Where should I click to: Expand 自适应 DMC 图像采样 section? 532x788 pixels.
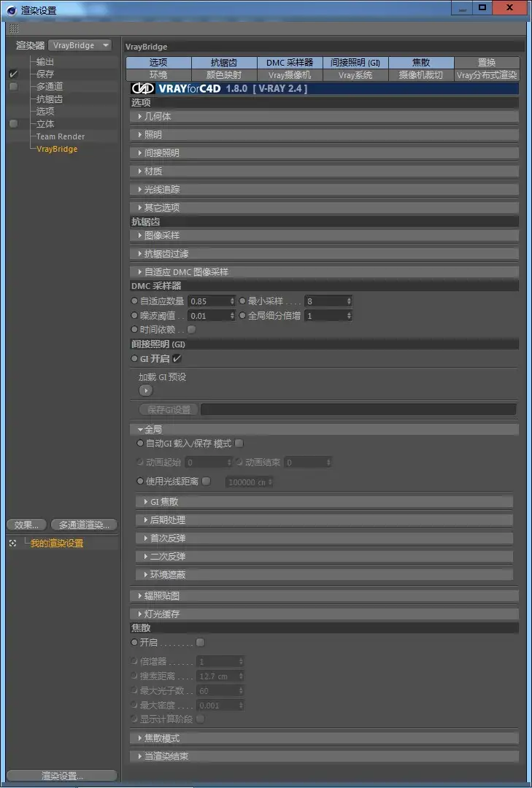coord(324,272)
